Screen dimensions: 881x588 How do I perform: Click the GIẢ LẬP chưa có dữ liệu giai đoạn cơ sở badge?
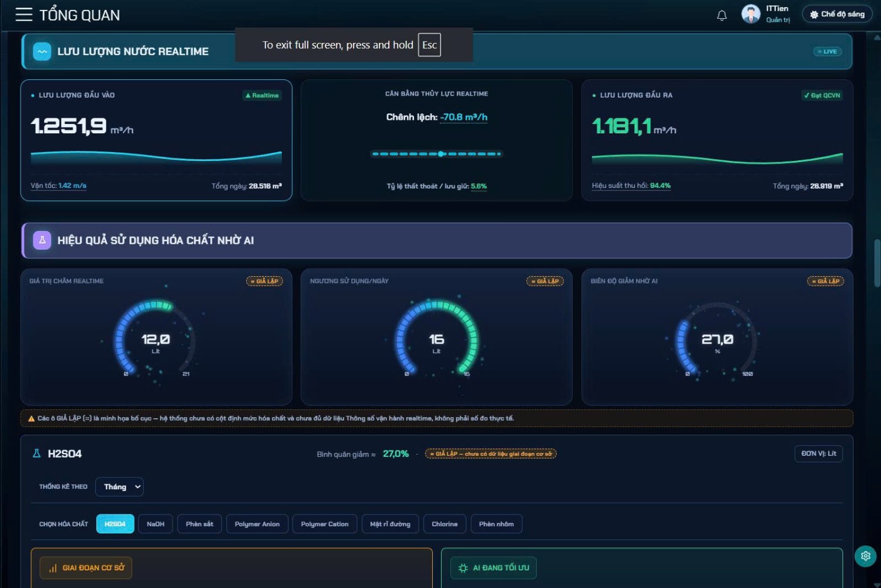490,454
